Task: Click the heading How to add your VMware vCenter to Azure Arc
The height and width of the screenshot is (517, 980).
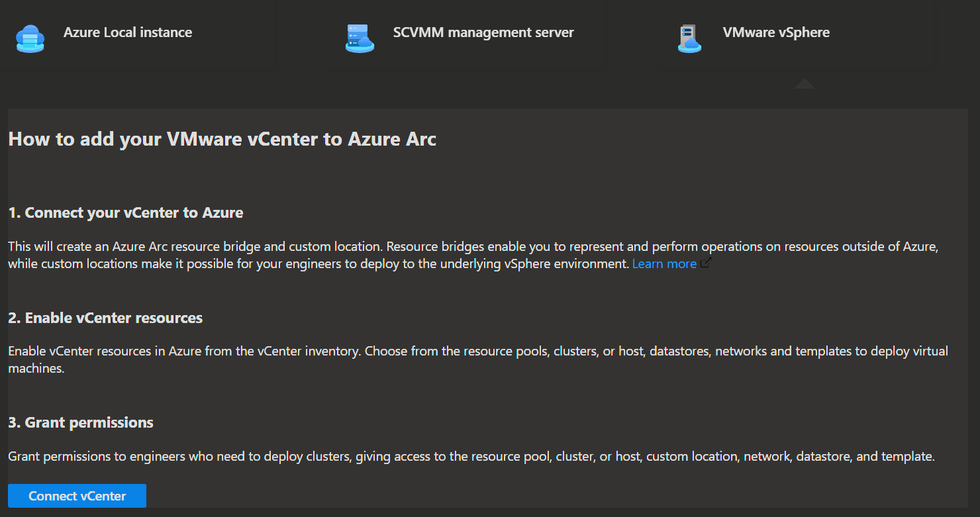Action: (222, 139)
